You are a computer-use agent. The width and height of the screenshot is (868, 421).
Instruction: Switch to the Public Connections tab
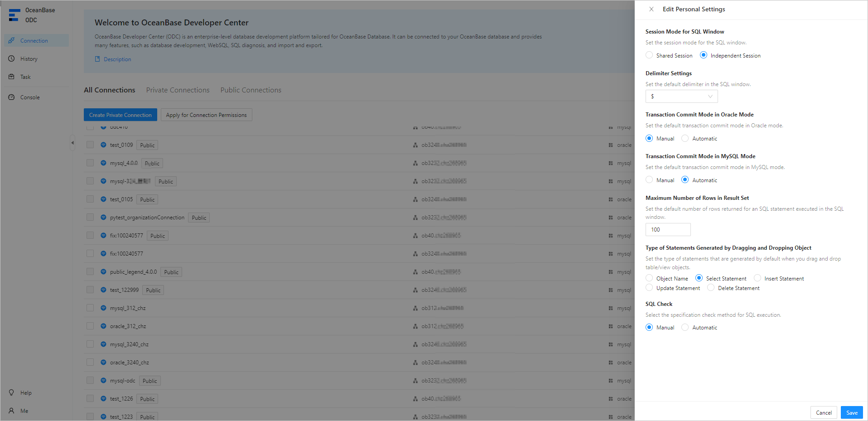251,90
